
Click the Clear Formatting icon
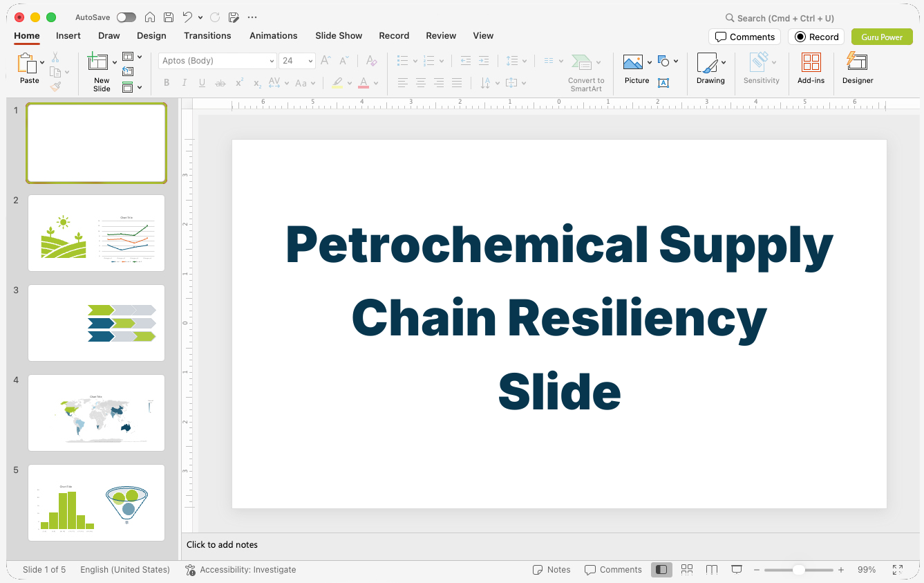pos(372,61)
